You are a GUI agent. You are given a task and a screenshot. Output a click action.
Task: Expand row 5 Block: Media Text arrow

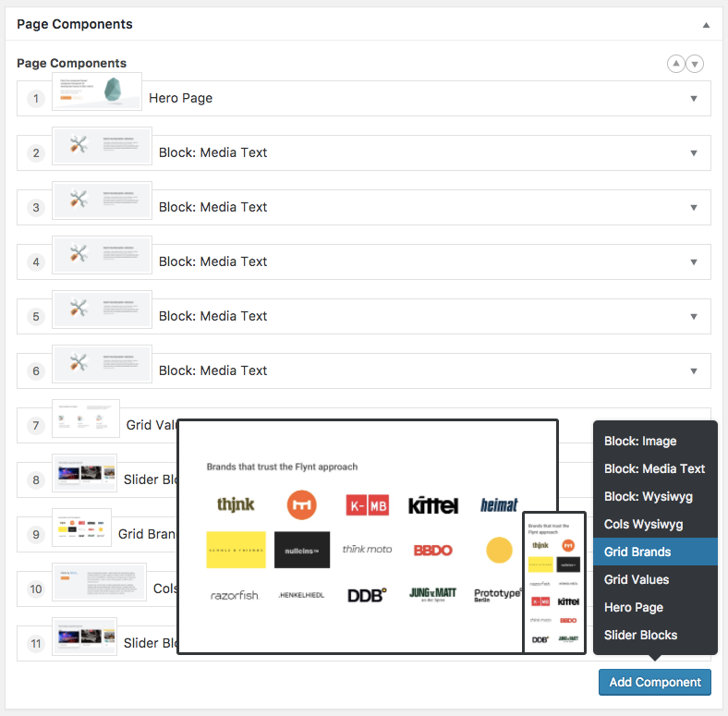tap(694, 317)
